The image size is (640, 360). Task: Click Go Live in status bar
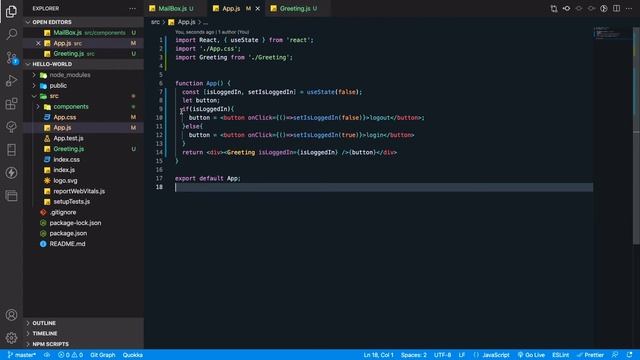531,355
